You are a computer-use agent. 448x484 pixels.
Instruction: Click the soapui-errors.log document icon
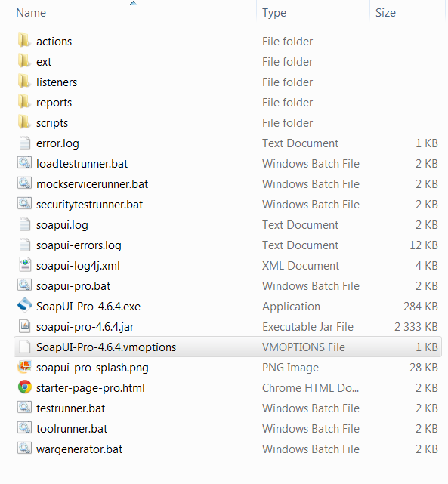(25, 245)
